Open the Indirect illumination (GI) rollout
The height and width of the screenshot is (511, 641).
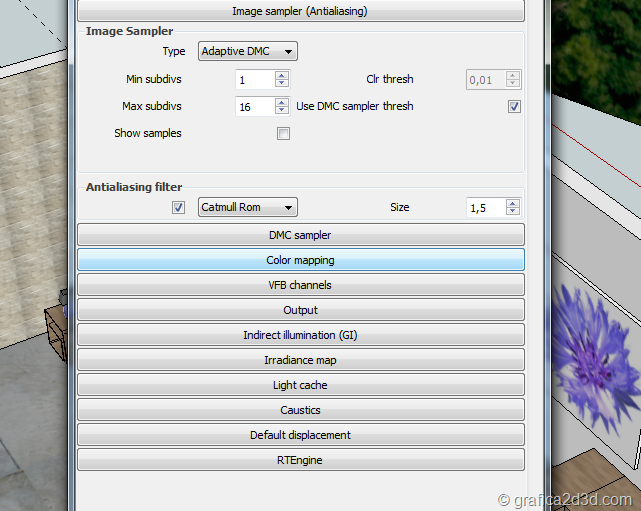(x=300, y=335)
